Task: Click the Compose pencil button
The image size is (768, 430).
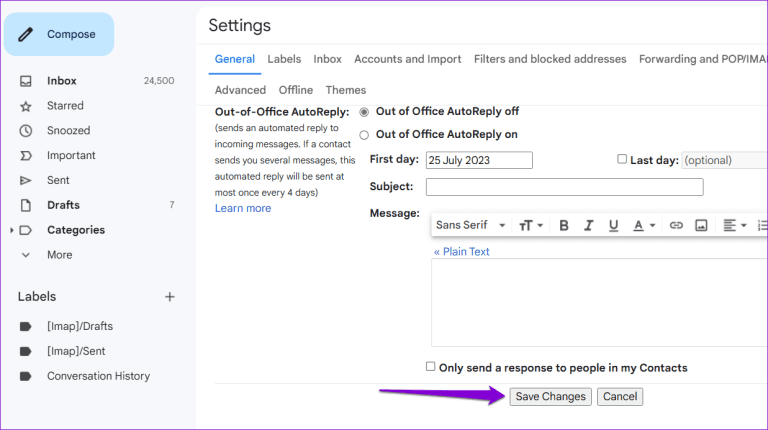Action: tap(58, 35)
